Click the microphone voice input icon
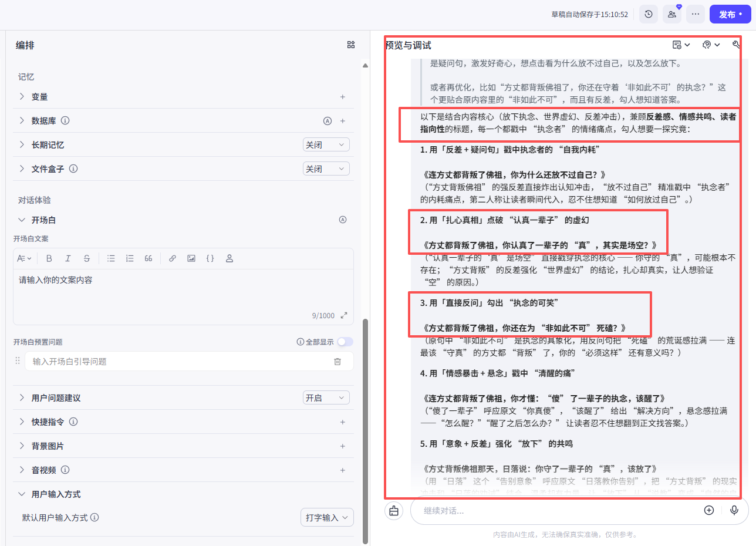756x546 pixels. click(x=734, y=510)
